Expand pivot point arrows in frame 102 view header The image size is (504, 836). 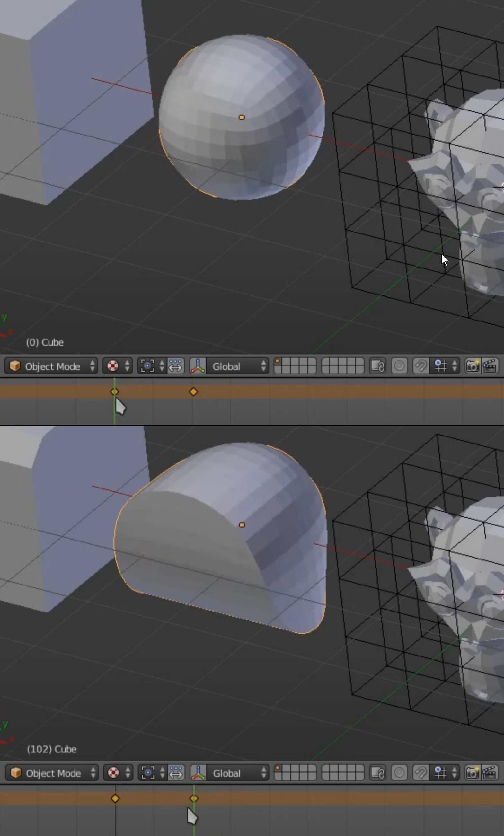tap(163, 773)
